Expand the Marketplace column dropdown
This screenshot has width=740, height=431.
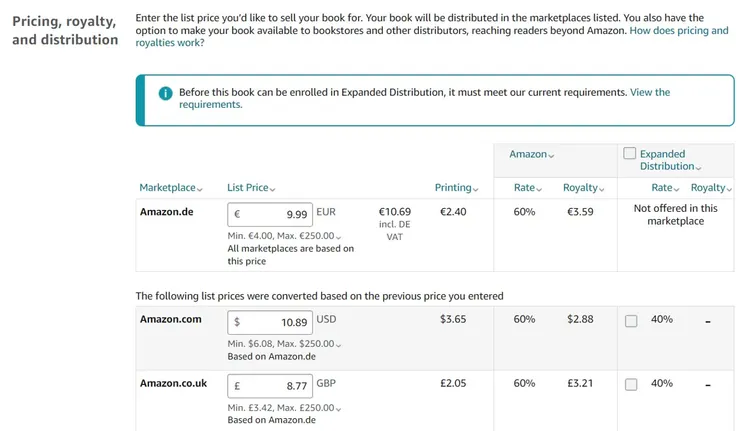pyautogui.click(x=171, y=188)
